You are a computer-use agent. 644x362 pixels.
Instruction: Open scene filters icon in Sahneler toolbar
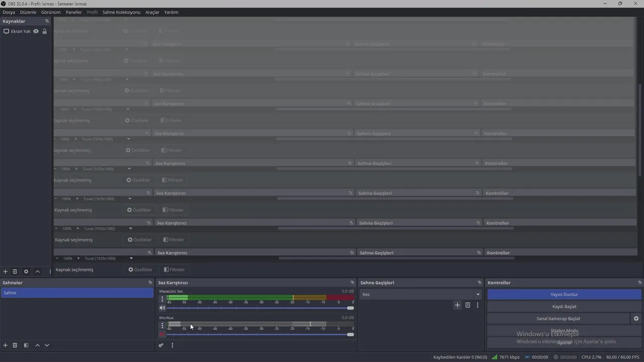tap(26, 345)
